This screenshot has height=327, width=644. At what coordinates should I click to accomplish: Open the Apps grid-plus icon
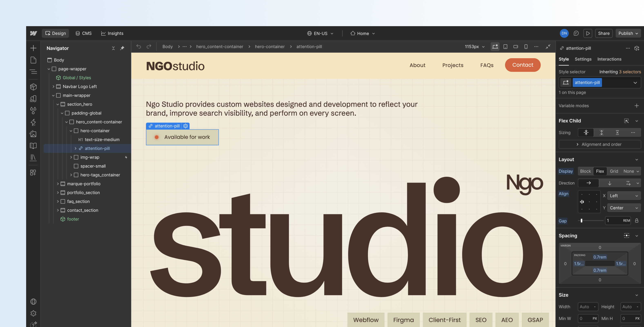(x=33, y=172)
